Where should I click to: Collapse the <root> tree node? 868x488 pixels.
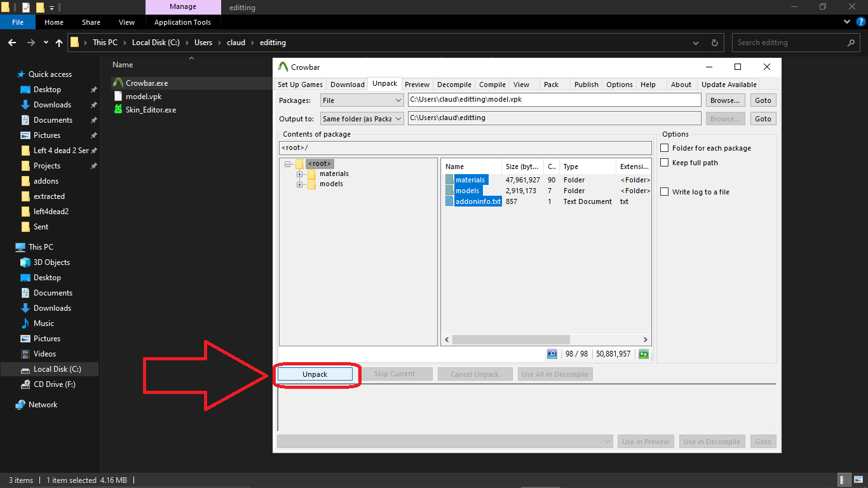288,163
